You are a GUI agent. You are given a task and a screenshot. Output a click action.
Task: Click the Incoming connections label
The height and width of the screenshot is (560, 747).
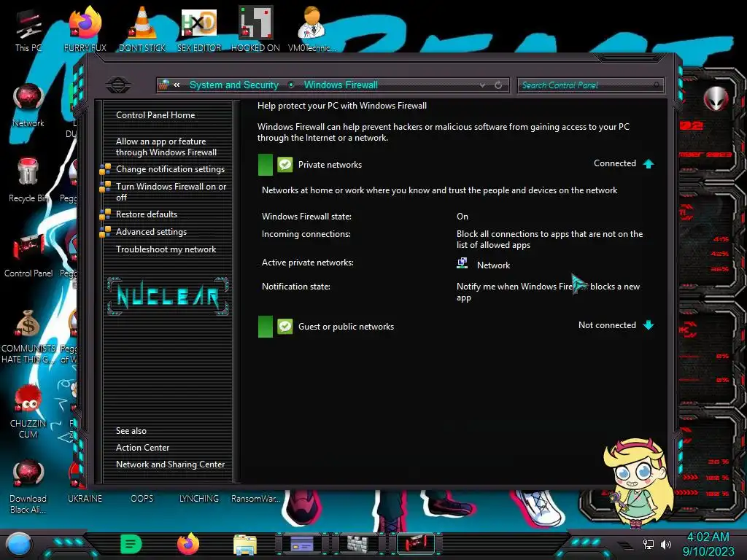(306, 234)
